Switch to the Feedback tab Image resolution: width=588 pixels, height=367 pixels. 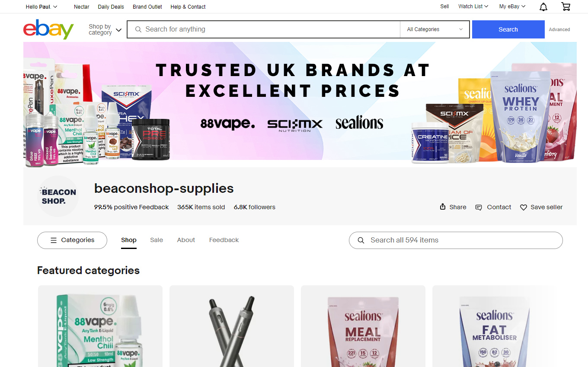tap(224, 240)
